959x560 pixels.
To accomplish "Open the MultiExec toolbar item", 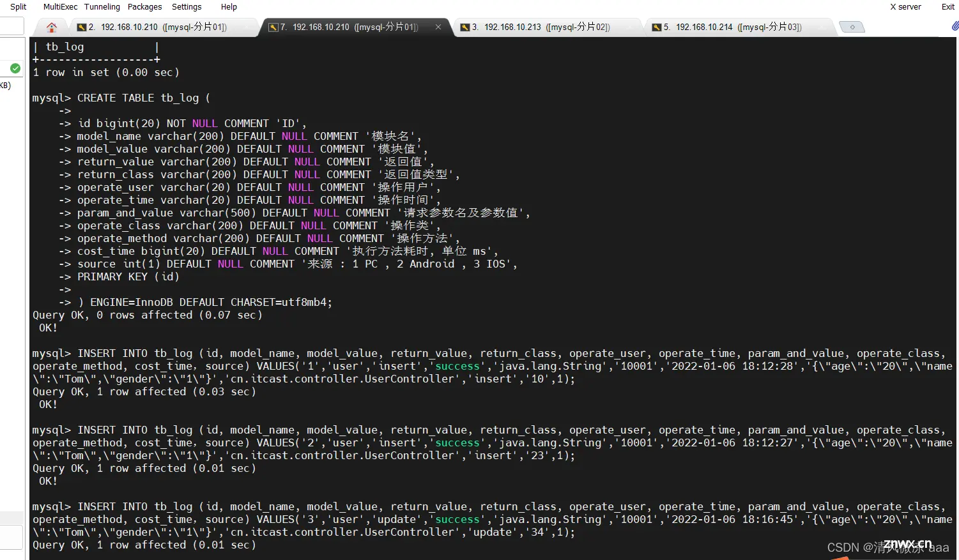I will (60, 7).
